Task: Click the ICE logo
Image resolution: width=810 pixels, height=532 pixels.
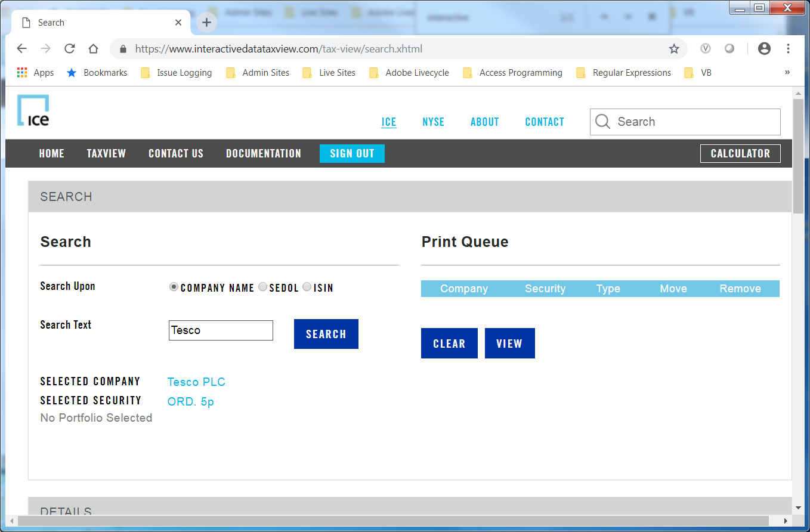Action: point(33,110)
